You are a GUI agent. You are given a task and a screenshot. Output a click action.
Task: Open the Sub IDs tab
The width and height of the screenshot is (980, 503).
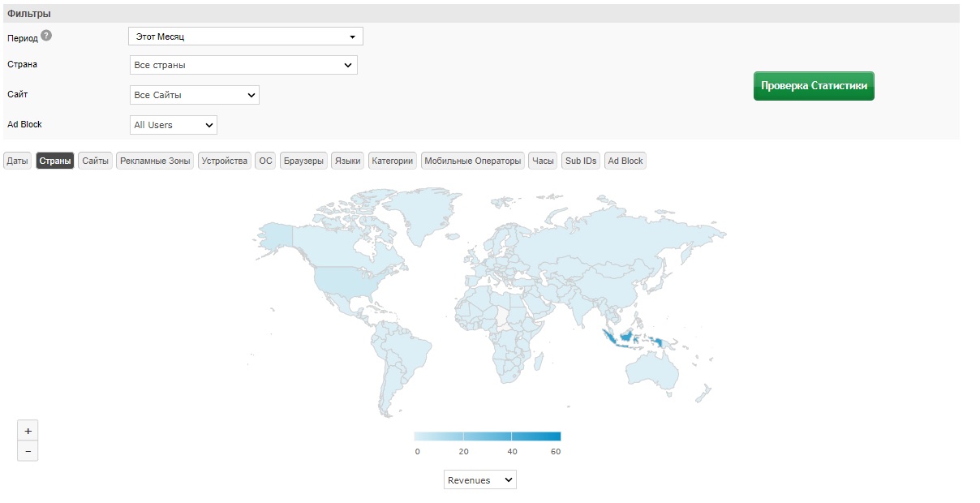581,161
